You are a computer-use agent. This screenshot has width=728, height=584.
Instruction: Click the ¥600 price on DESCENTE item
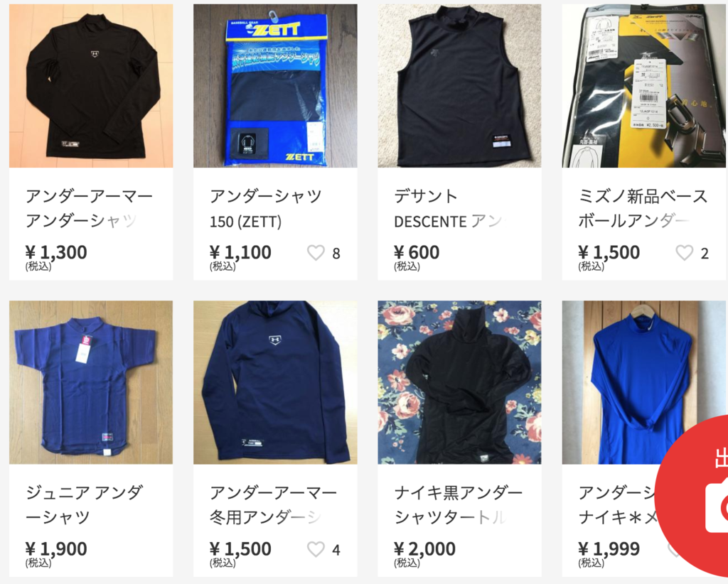click(x=417, y=252)
